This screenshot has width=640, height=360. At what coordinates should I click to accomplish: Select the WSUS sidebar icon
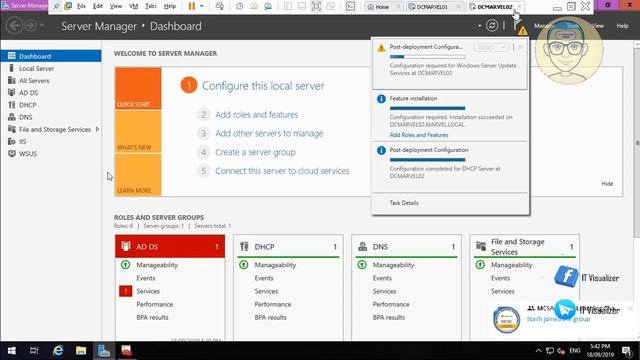coord(11,154)
